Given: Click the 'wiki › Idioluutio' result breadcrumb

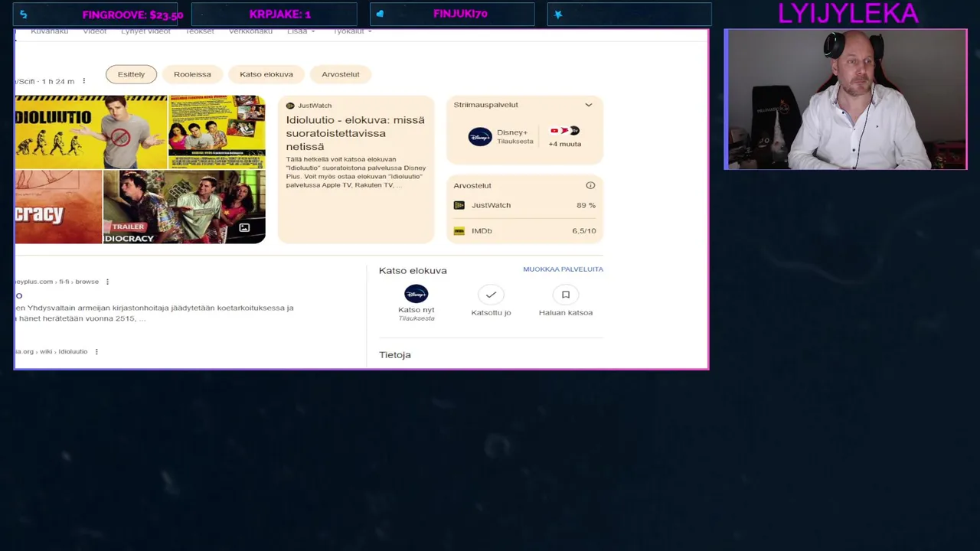Looking at the screenshot, I should pyautogui.click(x=51, y=351).
